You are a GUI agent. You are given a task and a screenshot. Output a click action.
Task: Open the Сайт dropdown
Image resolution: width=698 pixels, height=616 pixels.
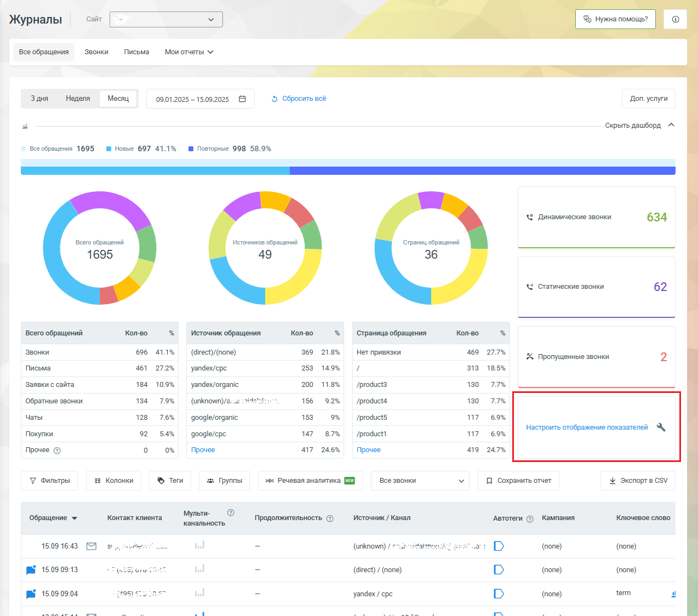coord(166,19)
